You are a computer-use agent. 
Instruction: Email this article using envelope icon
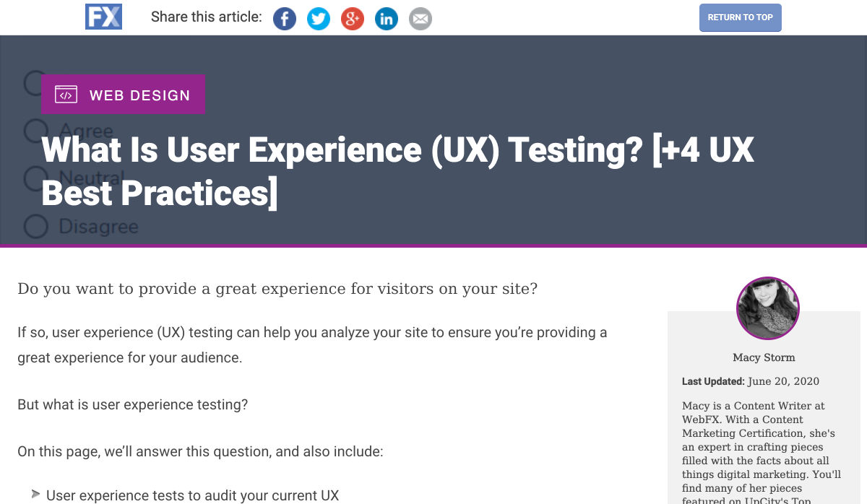pyautogui.click(x=420, y=19)
